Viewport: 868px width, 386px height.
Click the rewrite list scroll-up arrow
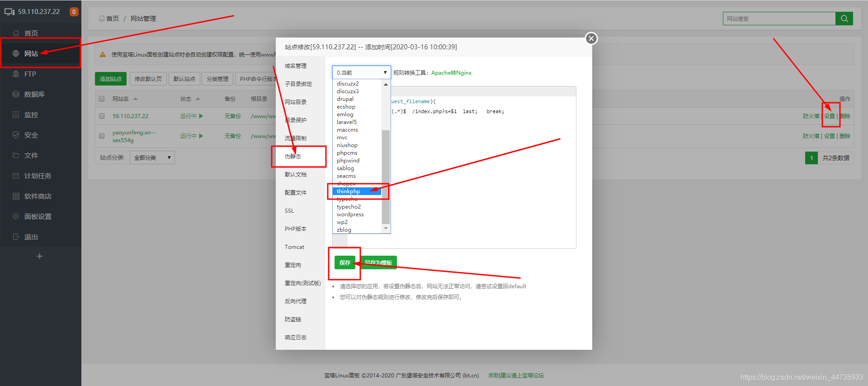point(386,84)
